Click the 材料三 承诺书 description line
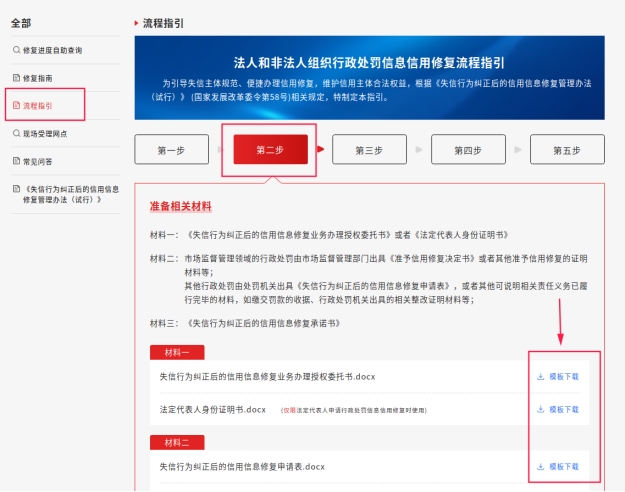The height and width of the screenshot is (492, 625). [x=245, y=323]
